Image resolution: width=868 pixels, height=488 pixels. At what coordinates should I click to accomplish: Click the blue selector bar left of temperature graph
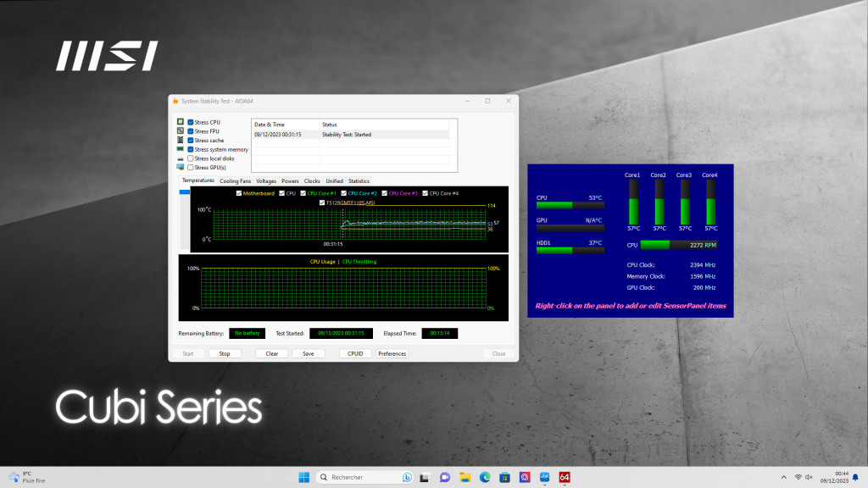pyautogui.click(x=185, y=192)
